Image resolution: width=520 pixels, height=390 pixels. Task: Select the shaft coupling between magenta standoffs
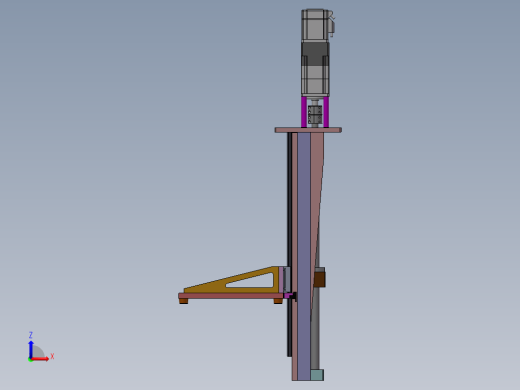[x=315, y=114]
